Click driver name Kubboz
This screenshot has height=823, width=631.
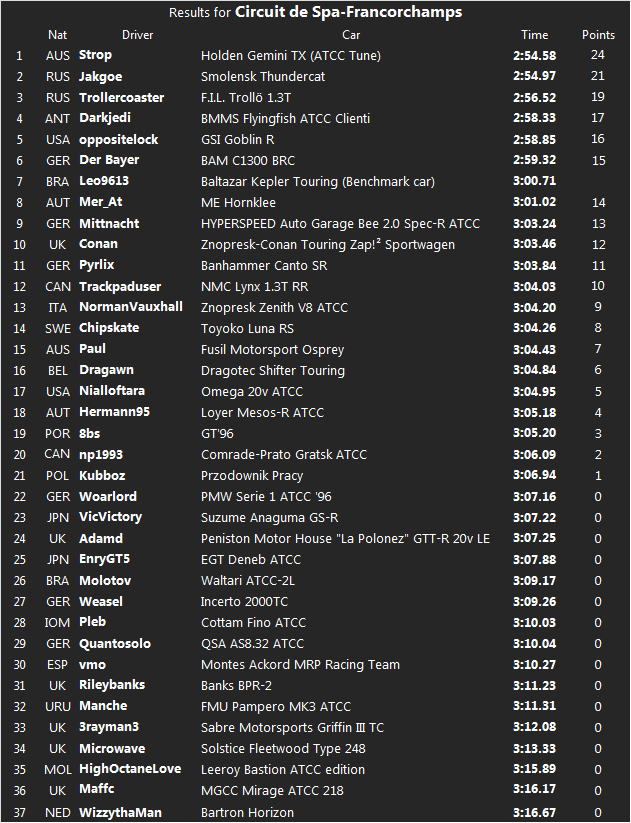(x=103, y=475)
